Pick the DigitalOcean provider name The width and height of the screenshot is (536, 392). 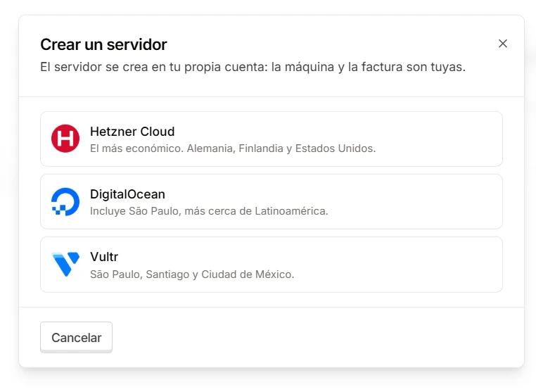coord(127,194)
